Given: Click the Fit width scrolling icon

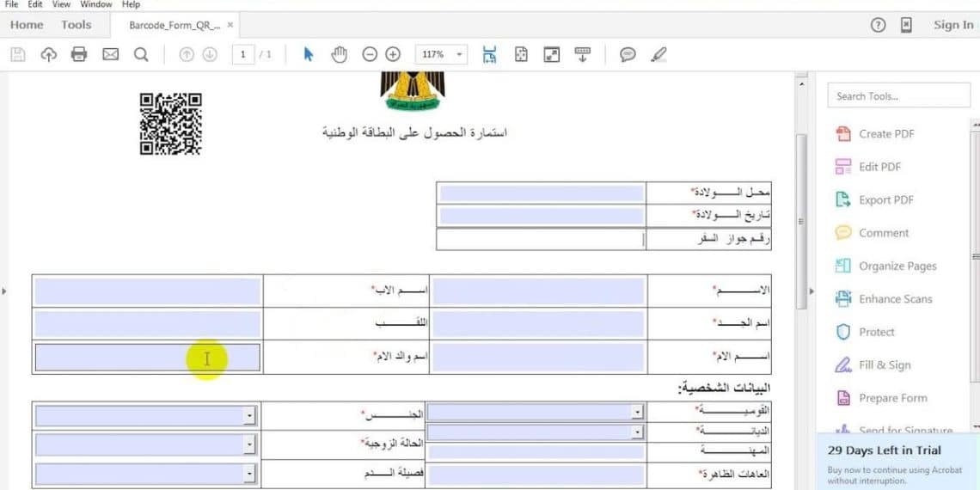Looking at the screenshot, I should coord(489,54).
